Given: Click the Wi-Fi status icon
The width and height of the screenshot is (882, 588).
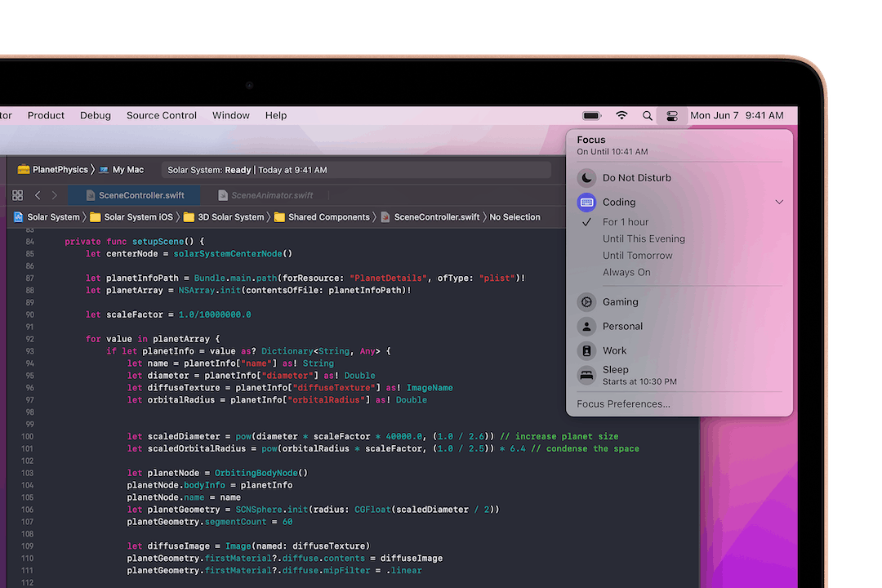Looking at the screenshot, I should pyautogui.click(x=621, y=116).
